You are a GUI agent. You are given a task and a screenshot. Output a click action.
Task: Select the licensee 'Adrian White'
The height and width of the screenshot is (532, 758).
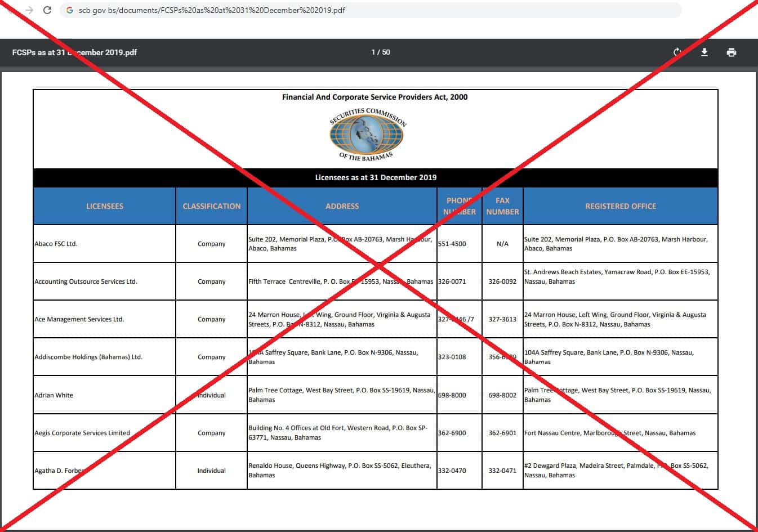click(53, 395)
